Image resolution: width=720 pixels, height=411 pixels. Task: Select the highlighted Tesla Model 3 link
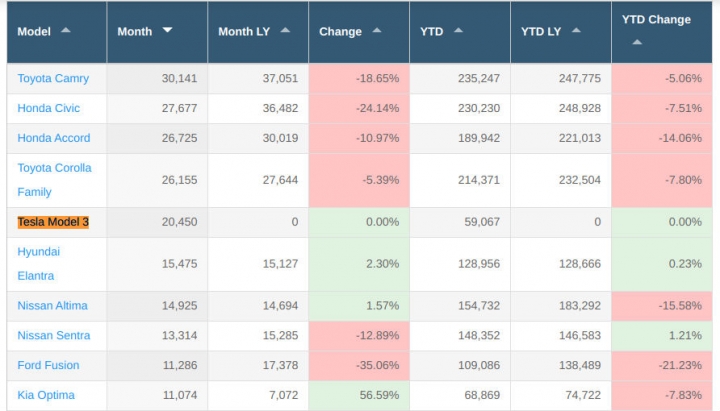(x=53, y=222)
